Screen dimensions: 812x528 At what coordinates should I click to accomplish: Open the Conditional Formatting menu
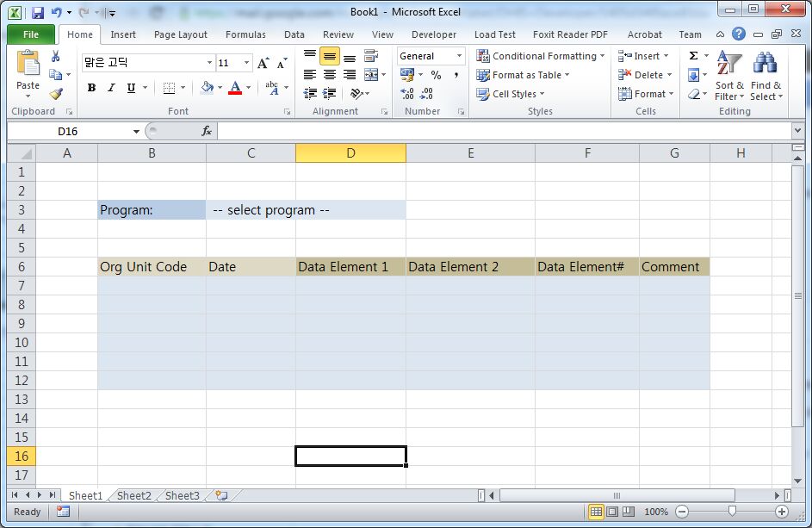point(541,56)
